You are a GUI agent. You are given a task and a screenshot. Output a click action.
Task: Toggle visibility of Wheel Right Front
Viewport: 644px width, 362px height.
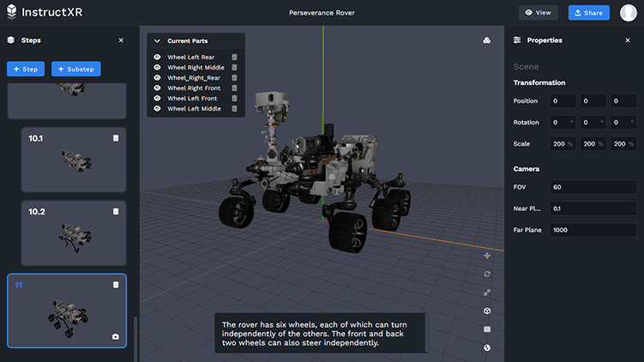tap(157, 88)
